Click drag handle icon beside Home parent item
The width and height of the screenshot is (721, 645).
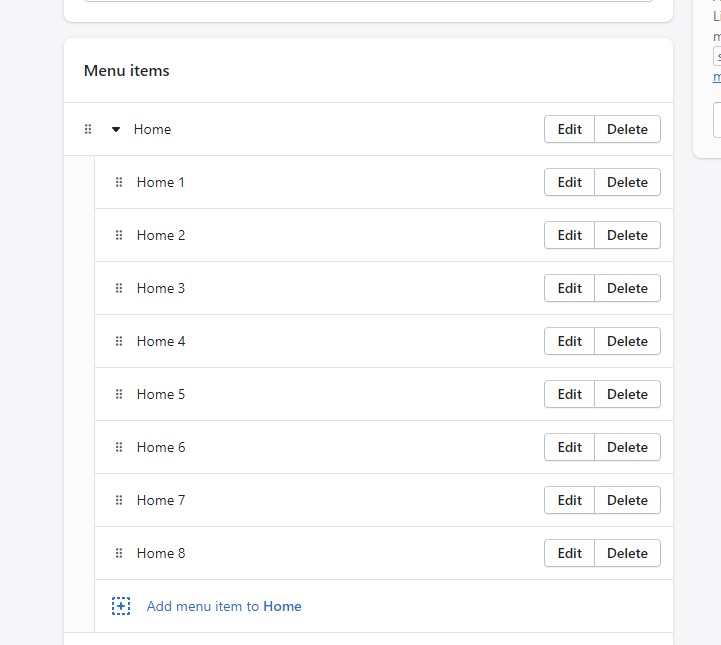[x=88, y=129]
